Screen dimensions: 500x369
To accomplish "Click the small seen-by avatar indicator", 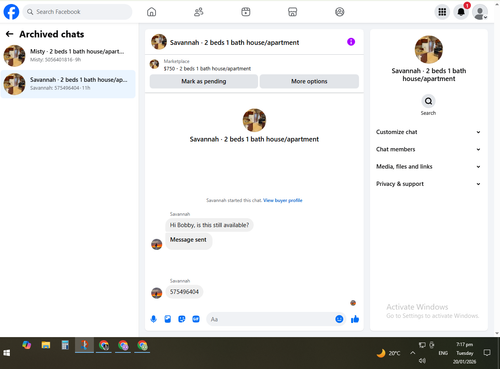I will coord(353,303).
